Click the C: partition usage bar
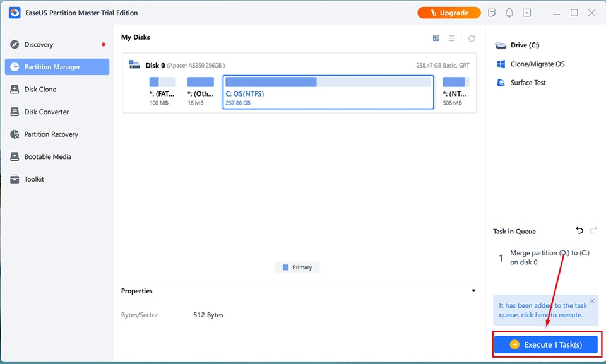Viewport: 606px width, 364px height. pos(328,82)
